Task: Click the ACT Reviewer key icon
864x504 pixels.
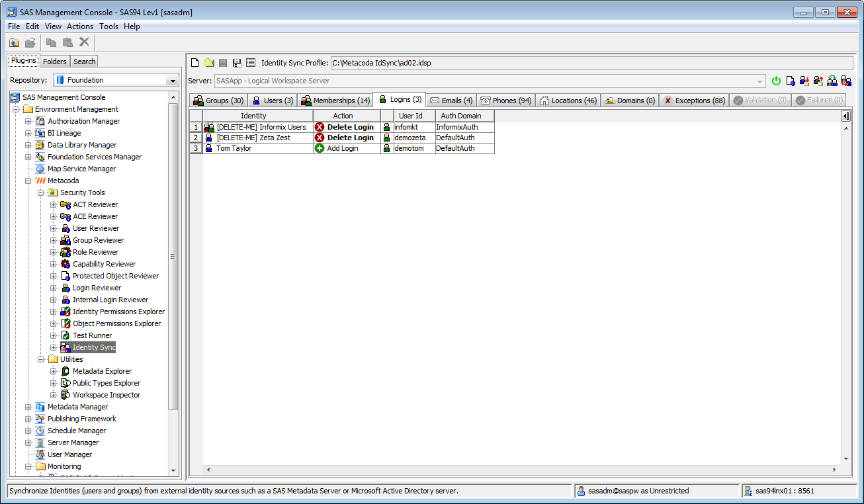Action: (65, 204)
